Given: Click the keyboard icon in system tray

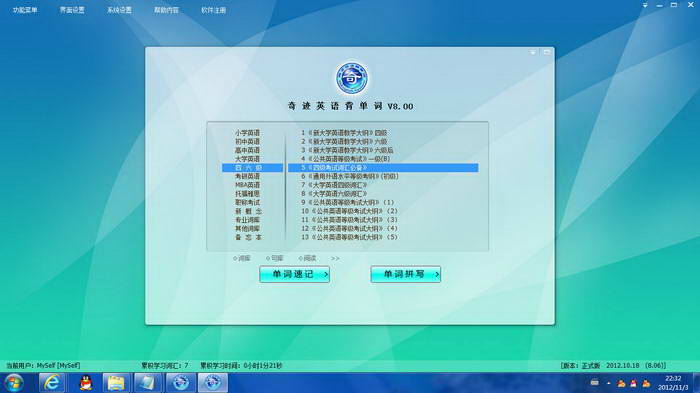Looking at the screenshot, I should [x=595, y=383].
